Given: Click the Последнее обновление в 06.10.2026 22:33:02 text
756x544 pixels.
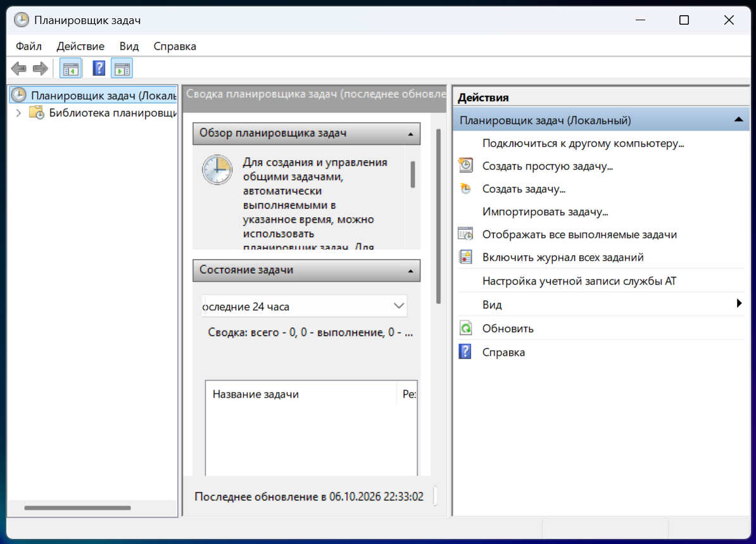Looking at the screenshot, I should pos(308,497).
